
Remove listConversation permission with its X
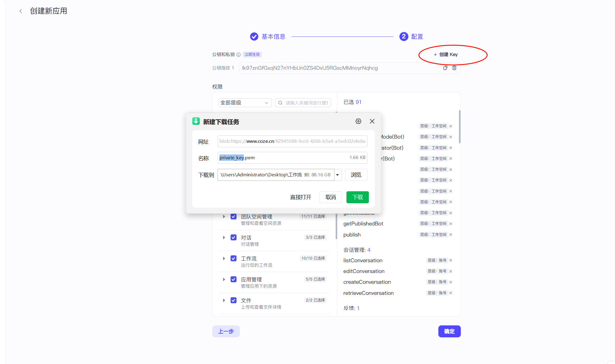click(451, 260)
